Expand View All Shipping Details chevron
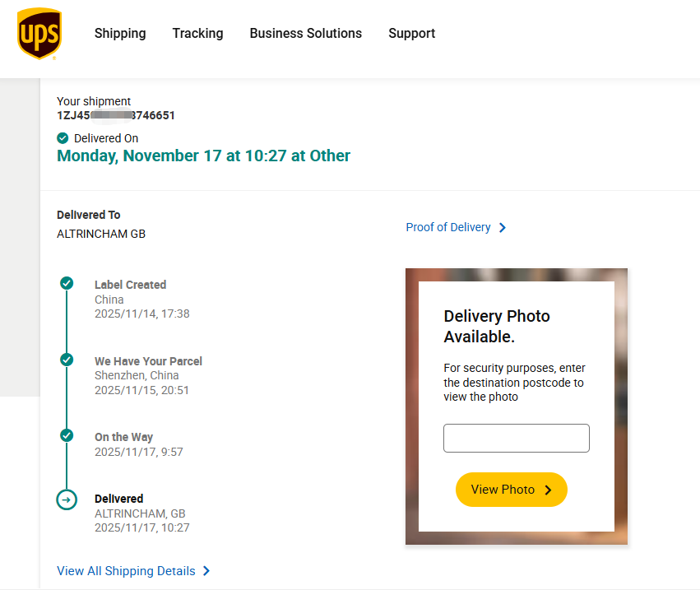 [x=206, y=570]
